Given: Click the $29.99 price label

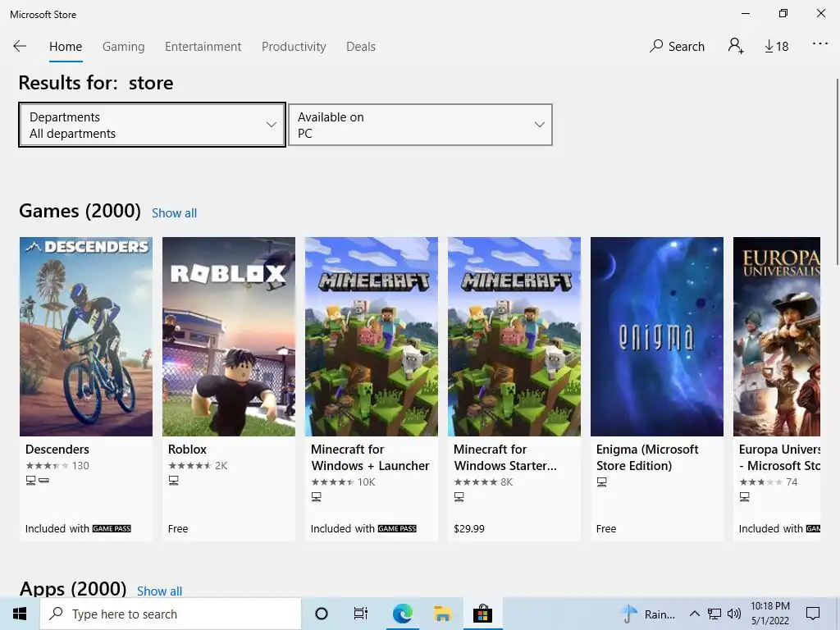Looking at the screenshot, I should [x=468, y=529].
